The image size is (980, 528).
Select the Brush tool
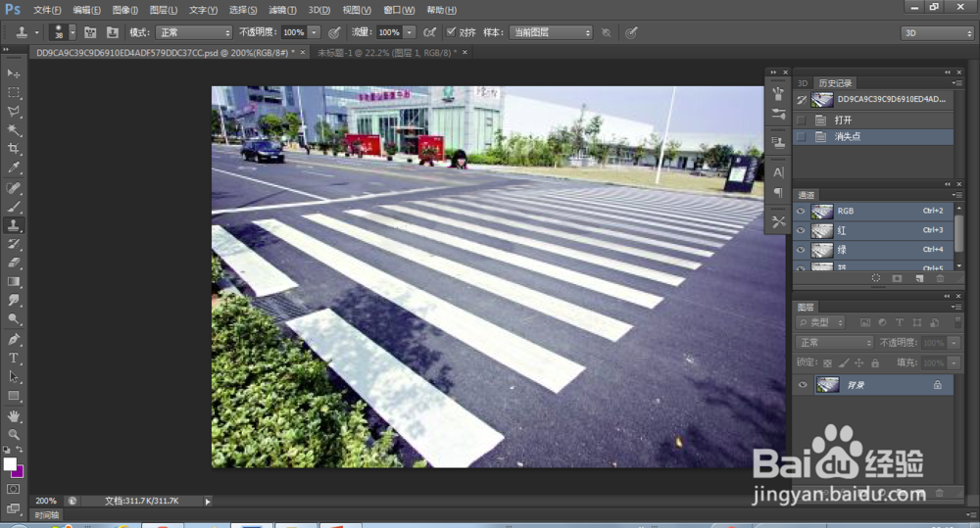(13, 207)
